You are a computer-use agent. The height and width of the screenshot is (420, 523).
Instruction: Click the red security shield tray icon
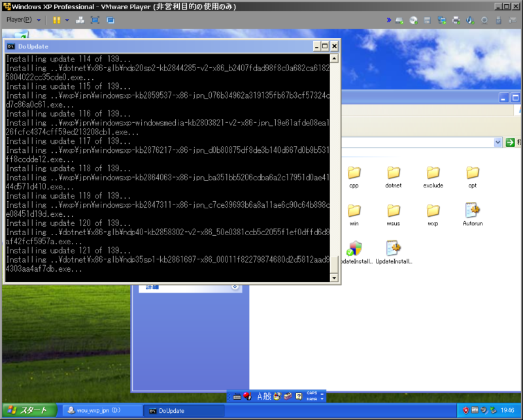coord(465,410)
